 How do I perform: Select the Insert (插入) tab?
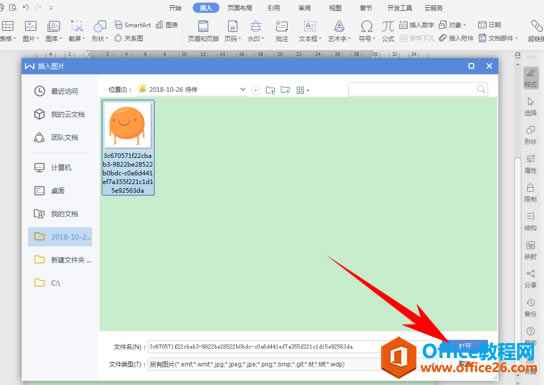pos(206,8)
